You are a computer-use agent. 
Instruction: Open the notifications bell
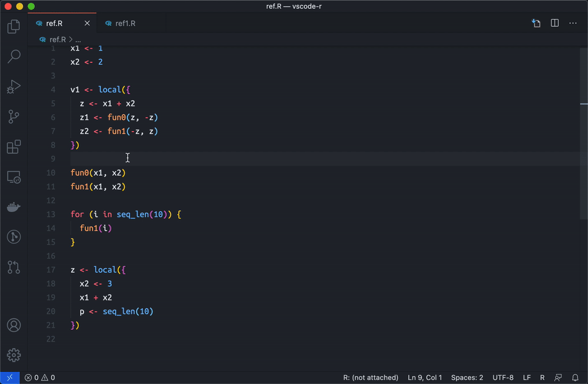pyautogui.click(x=575, y=378)
